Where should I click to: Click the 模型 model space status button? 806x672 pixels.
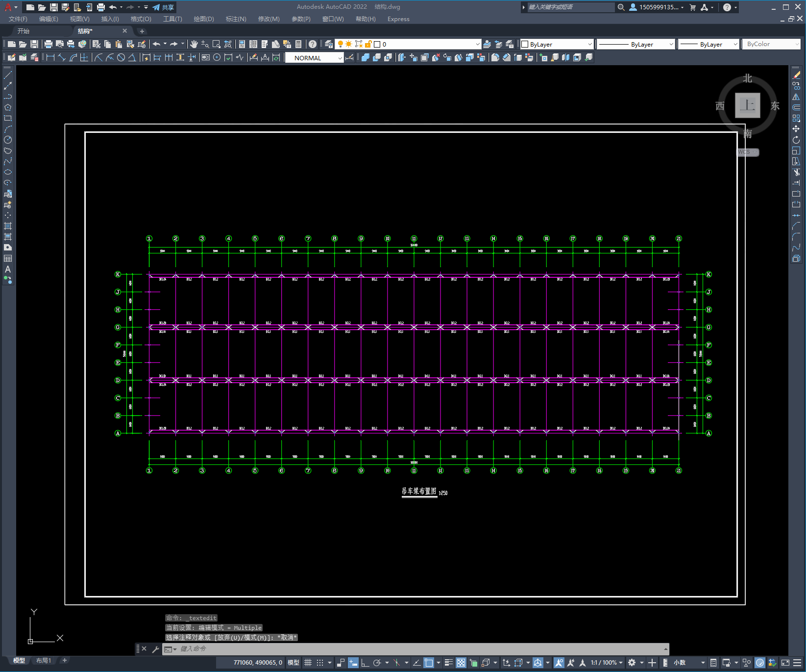click(x=293, y=663)
